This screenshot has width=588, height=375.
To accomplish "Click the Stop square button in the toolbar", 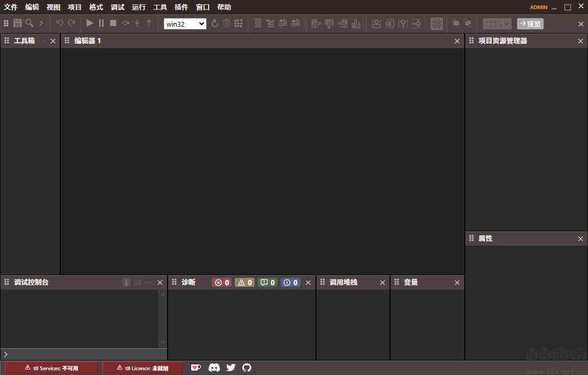I will [x=113, y=23].
